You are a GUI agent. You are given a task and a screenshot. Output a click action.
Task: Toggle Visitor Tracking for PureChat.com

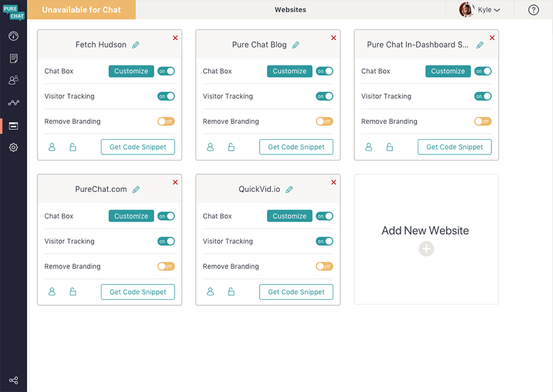pyautogui.click(x=166, y=241)
